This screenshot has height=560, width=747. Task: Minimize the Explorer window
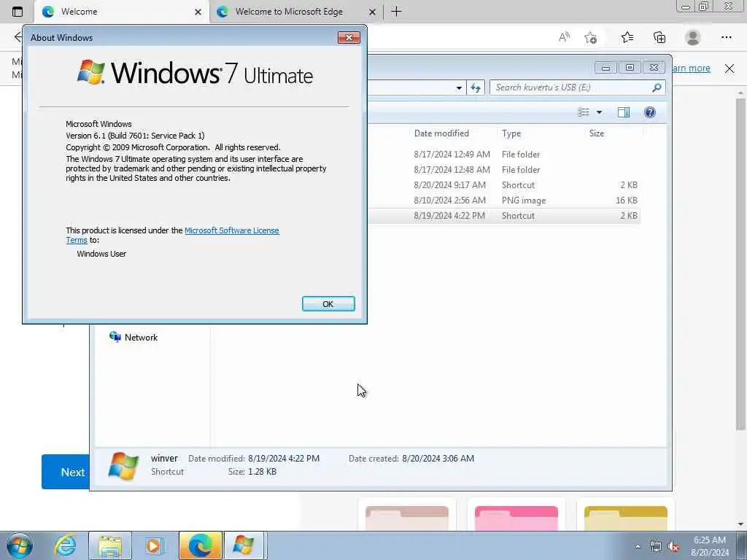605,68
